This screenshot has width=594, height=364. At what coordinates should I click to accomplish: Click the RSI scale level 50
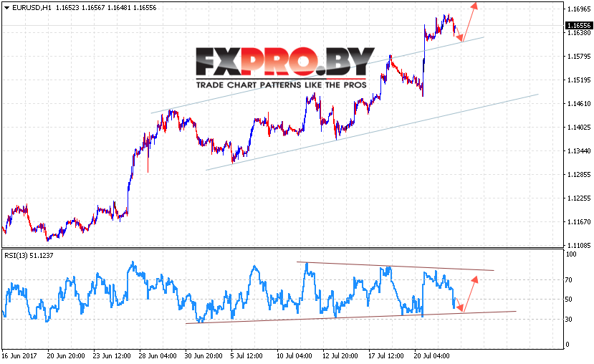(569, 300)
